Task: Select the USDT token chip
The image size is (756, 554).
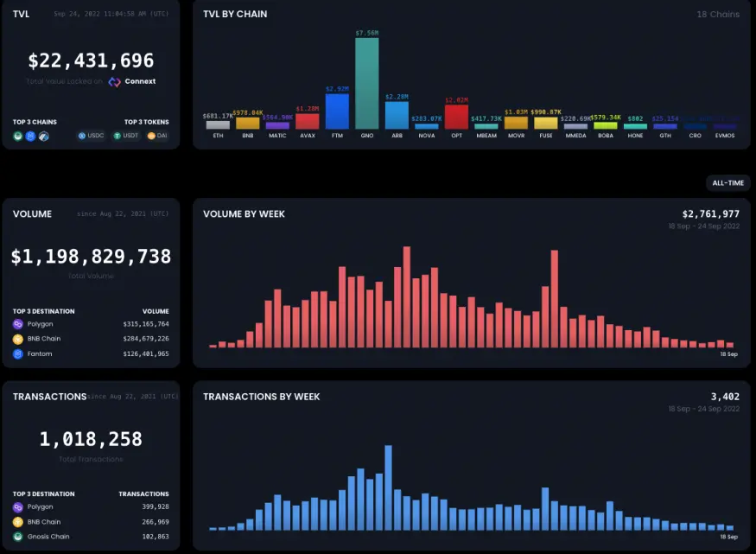Action: click(126, 136)
